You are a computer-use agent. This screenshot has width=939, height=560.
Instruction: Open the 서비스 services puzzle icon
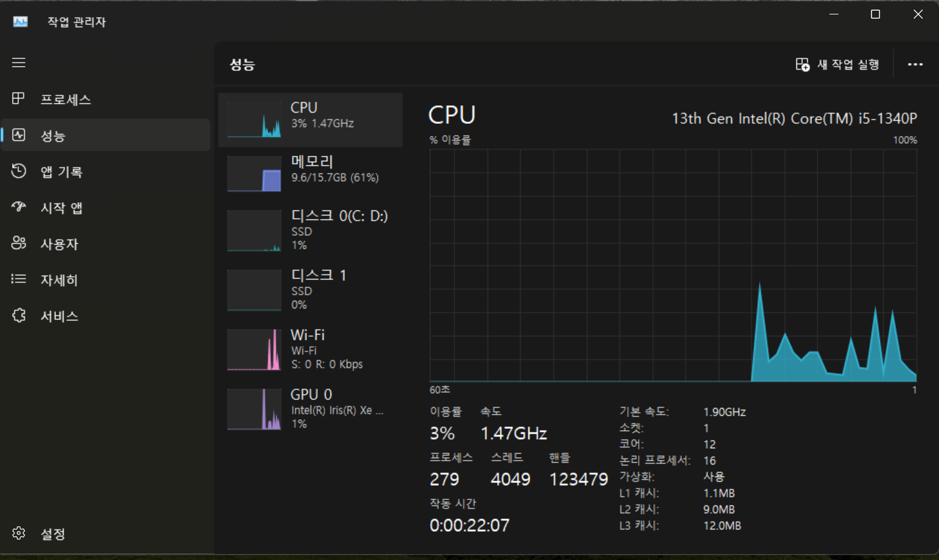coord(19,315)
